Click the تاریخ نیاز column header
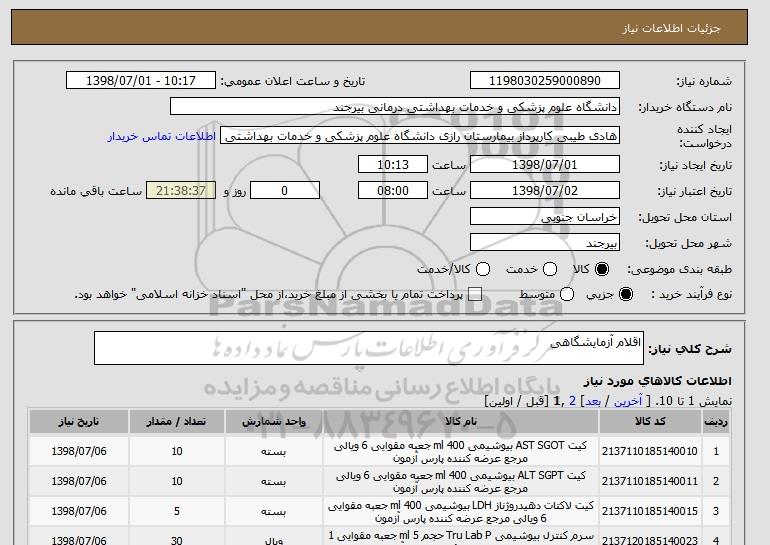The width and height of the screenshot is (770, 545). pos(79,422)
